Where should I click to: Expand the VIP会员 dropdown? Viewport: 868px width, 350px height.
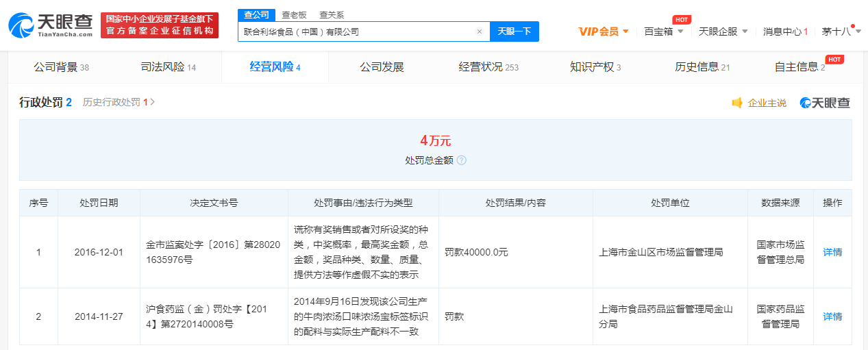click(604, 32)
